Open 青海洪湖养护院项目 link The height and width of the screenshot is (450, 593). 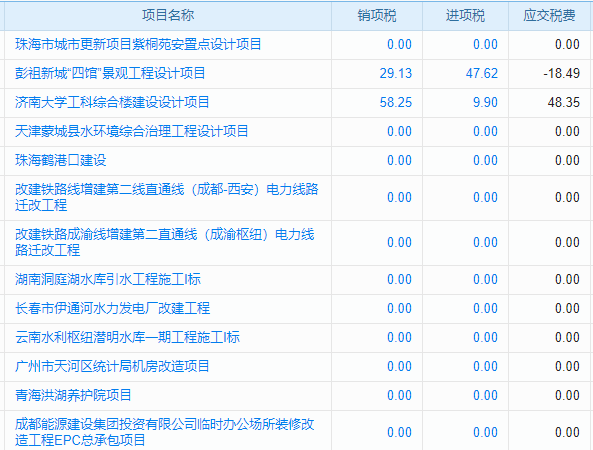(73, 395)
